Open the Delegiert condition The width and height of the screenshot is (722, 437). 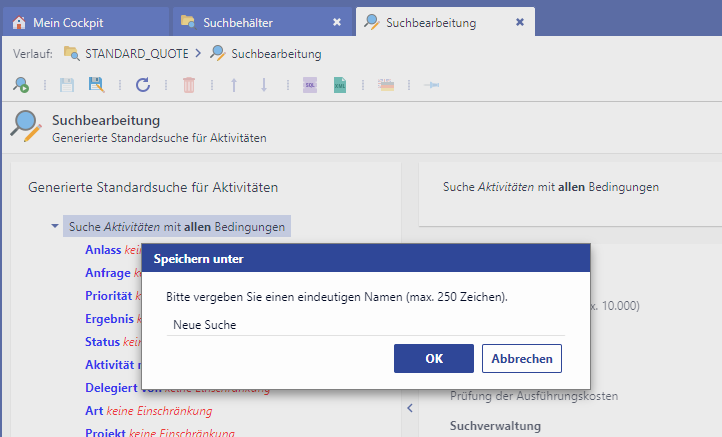tap(113, 388)
